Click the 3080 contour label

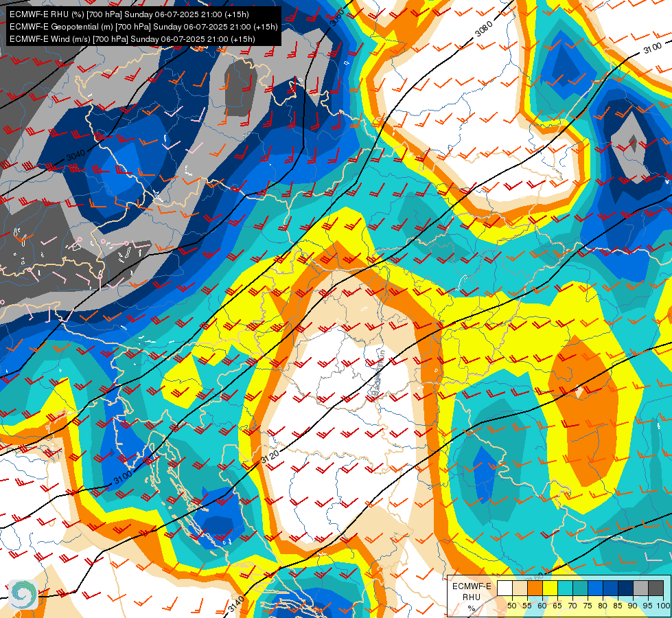484,28
